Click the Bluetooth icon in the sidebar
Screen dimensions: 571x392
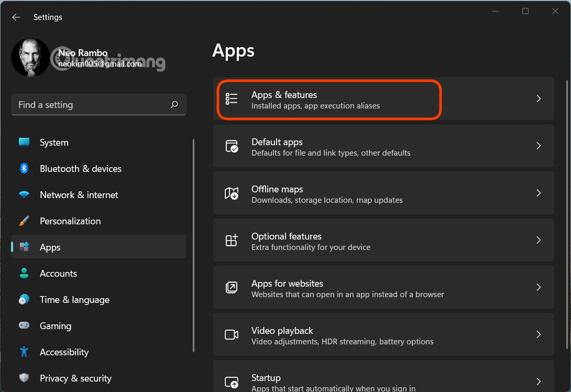24,168
